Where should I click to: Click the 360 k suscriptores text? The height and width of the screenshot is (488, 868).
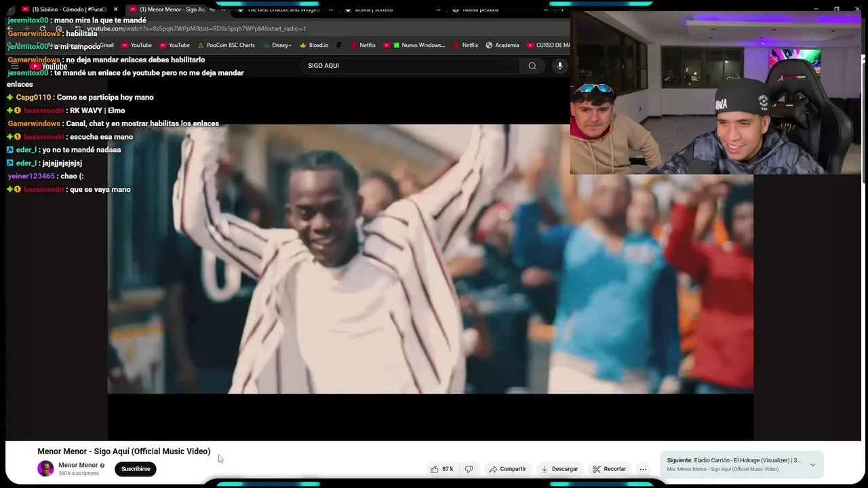click(79, 473)
